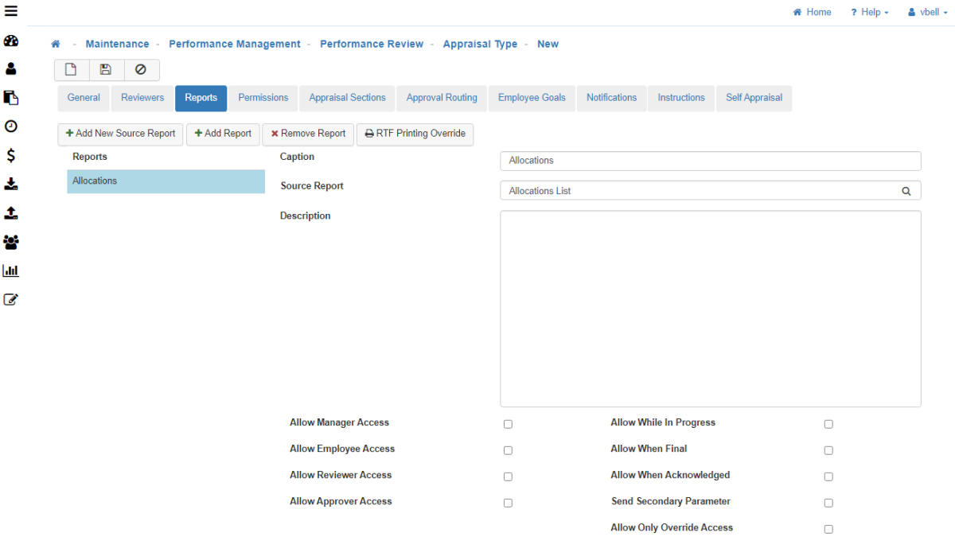The image size is (955, 560).
Task: Check Allow While In Progress
Action: [x=828, y=424]
